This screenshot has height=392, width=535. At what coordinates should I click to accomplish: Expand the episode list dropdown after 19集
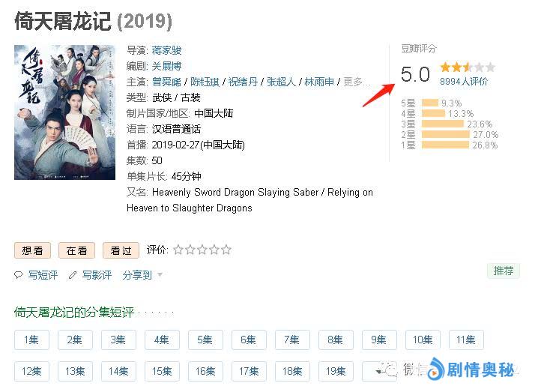(378, 370)
